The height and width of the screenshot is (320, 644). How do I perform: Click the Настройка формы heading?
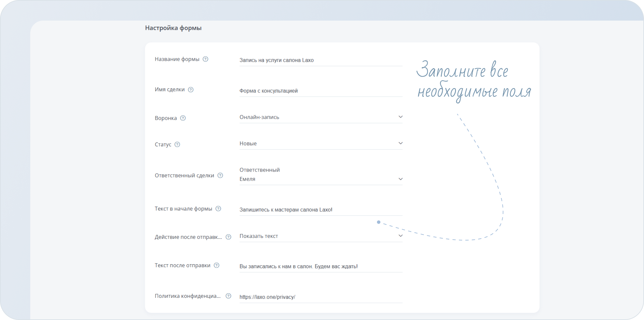point(173,28)
